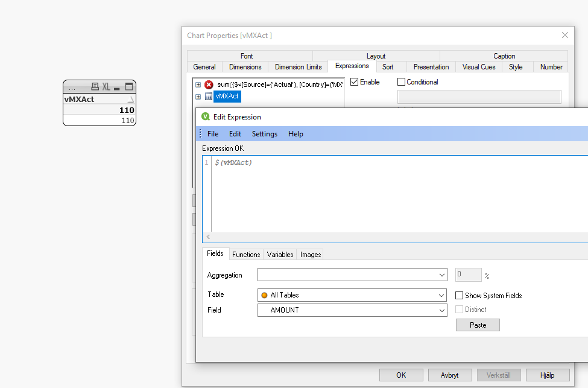
Task: Click the Avbryt cancel button
Action: [x=450, y=375]
